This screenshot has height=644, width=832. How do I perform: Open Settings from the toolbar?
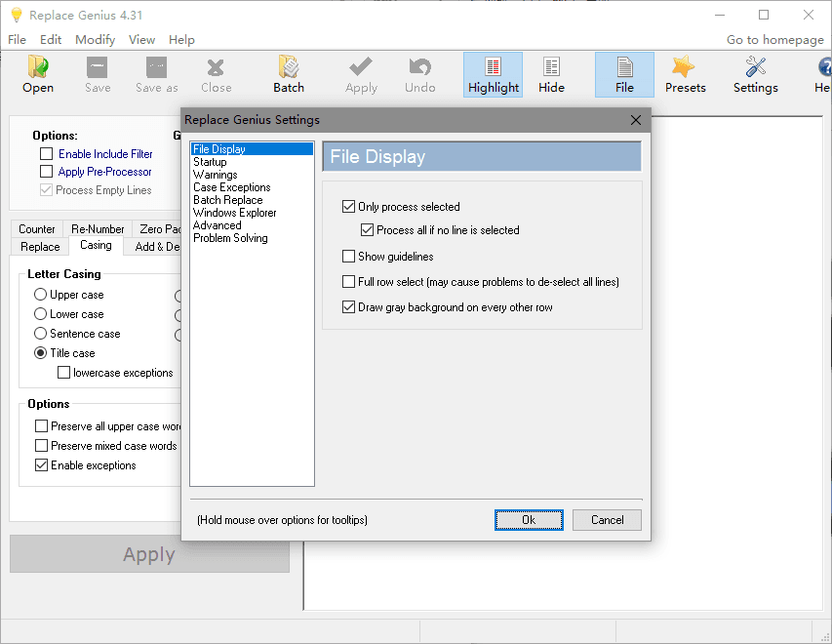point(755,75)
